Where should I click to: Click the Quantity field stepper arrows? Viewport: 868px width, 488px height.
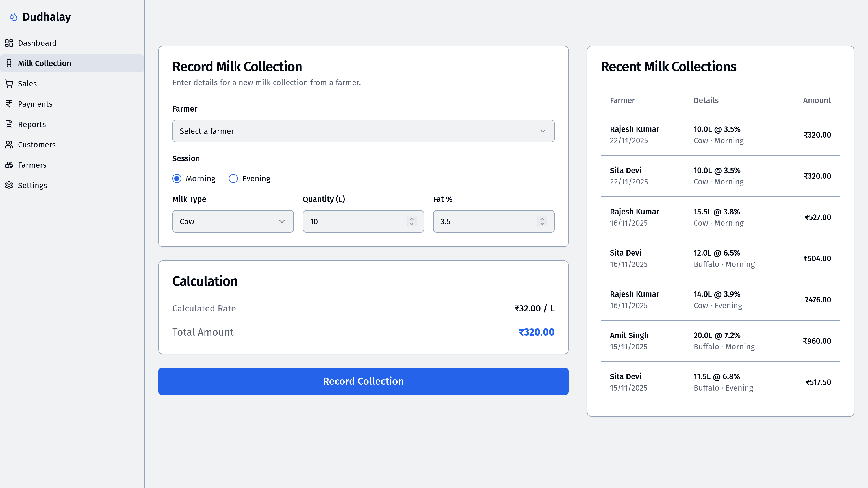pos(411,221)
